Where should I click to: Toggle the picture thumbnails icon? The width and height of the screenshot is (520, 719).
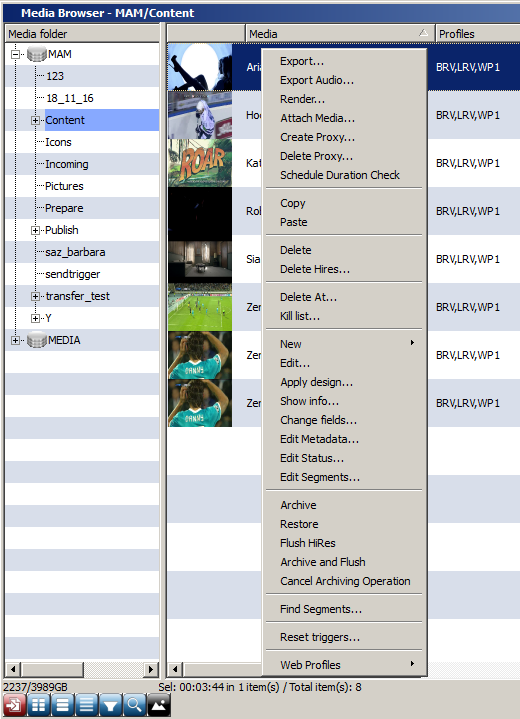pyautogui.click(x=159, y=705)
